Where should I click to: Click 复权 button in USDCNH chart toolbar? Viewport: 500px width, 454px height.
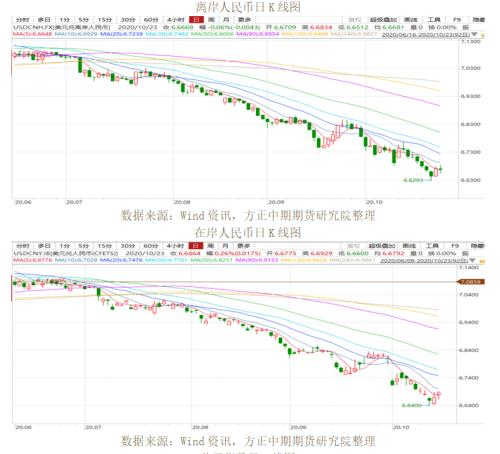point(355,20)
